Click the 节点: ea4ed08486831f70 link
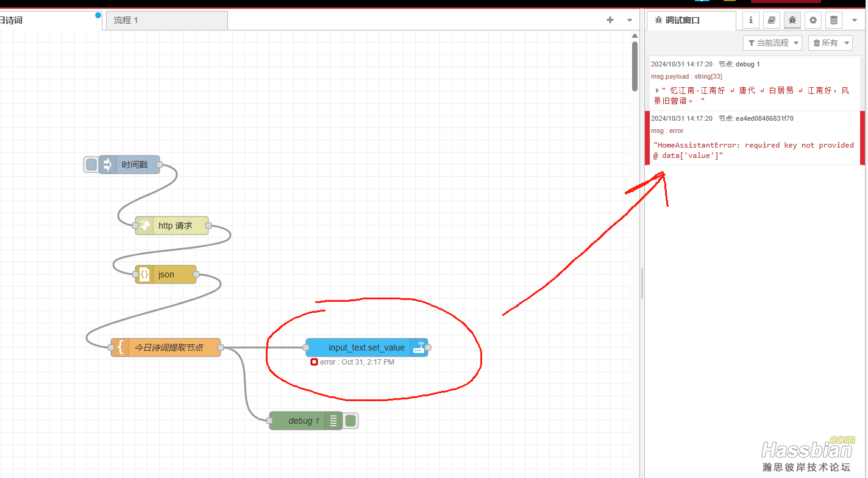868x478 pixels. point(756,118)
